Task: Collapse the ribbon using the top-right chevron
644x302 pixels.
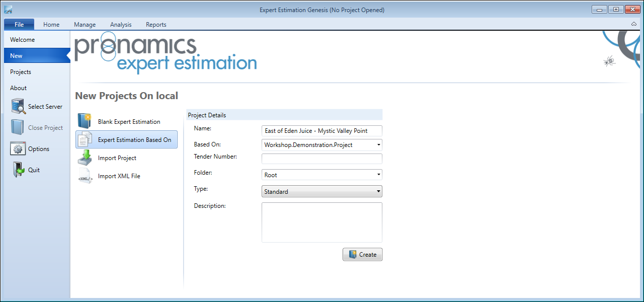Action: click(x=633, y=24)
